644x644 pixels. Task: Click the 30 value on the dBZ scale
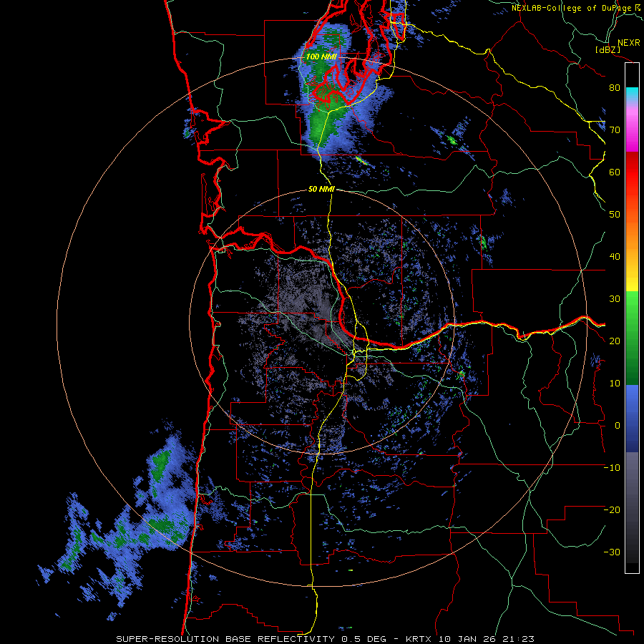click(615, 299)
